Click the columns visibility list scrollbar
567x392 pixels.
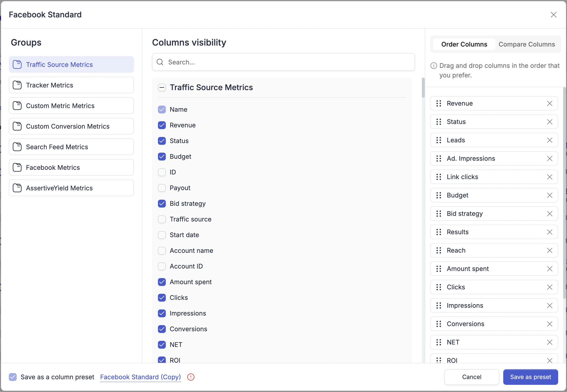pyautogui.click(x=423, y=88)
